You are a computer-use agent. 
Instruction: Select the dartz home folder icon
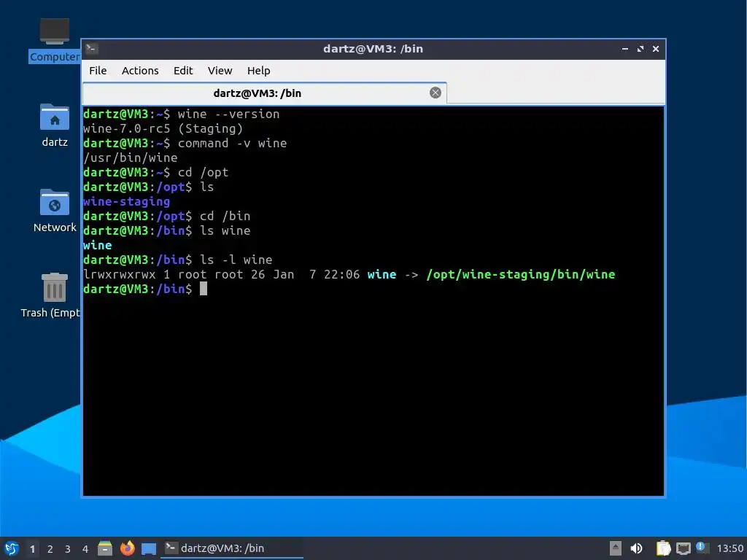click(x=54, y=125)
